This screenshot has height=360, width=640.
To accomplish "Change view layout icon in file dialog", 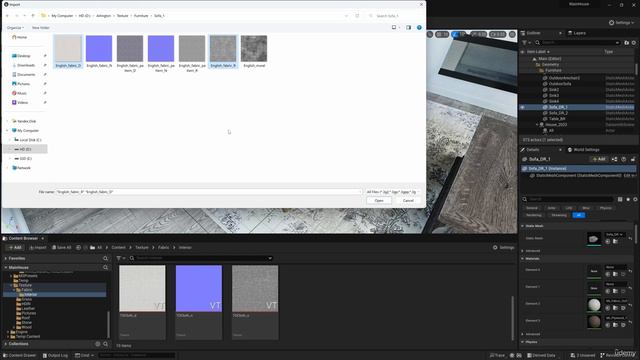I will pyautogui.click(x=394, y=27).
